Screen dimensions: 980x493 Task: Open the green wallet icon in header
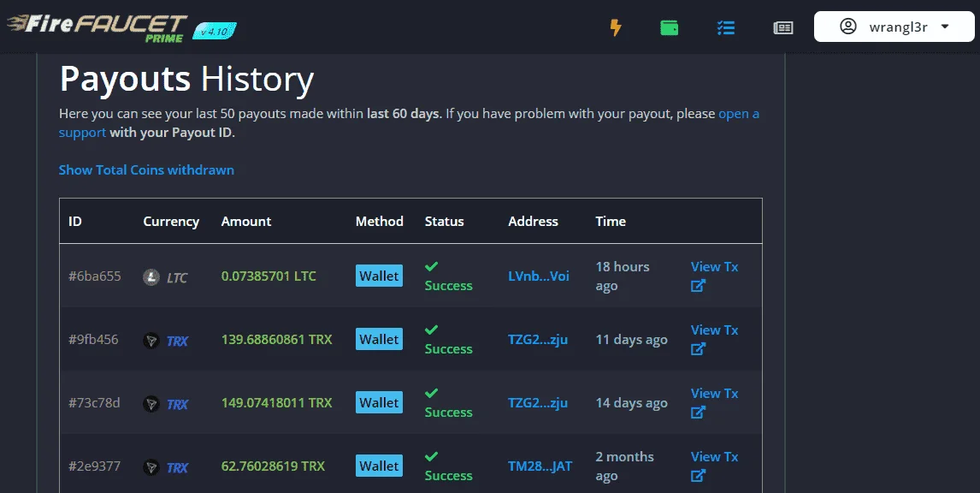(x=670, y=27)
